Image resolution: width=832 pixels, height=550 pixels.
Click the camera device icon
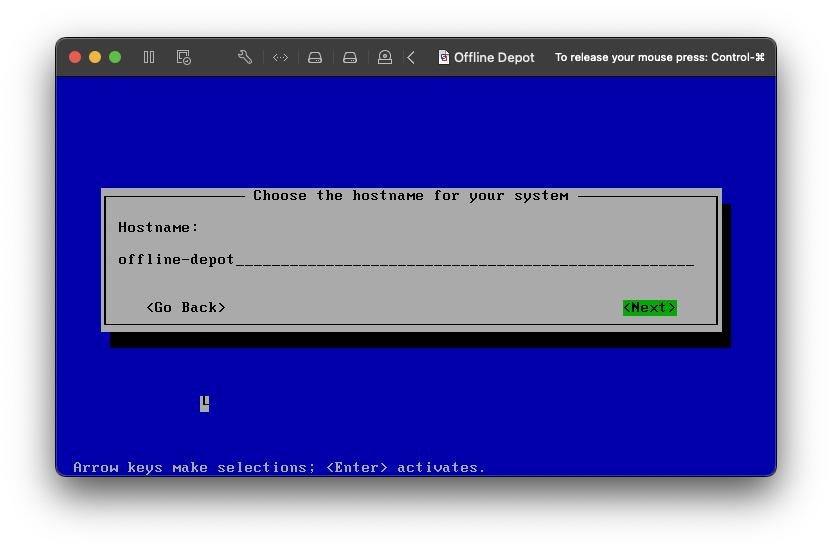click(x=385, y=57)
